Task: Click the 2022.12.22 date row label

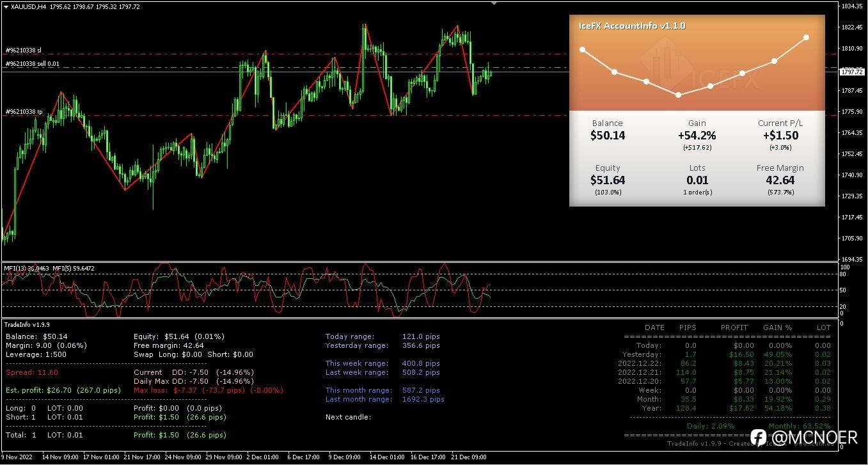Action: [640, 363]
